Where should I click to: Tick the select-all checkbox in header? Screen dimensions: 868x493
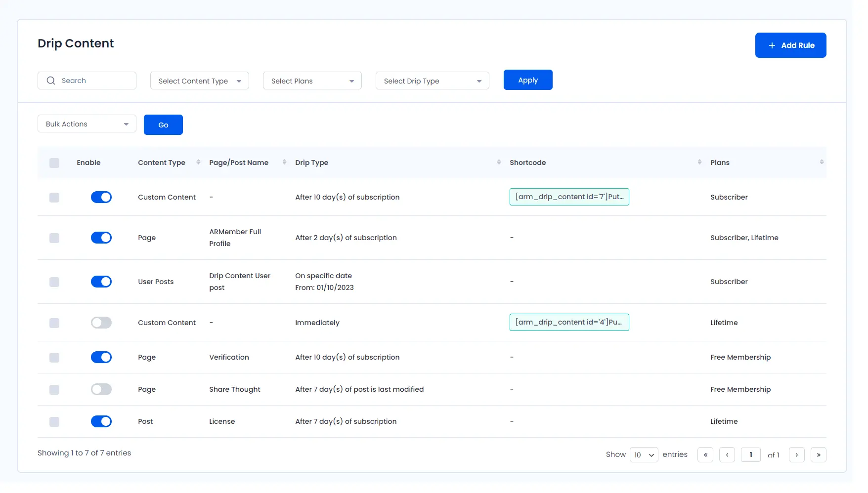pyautogui.click(x=54, y=163)
